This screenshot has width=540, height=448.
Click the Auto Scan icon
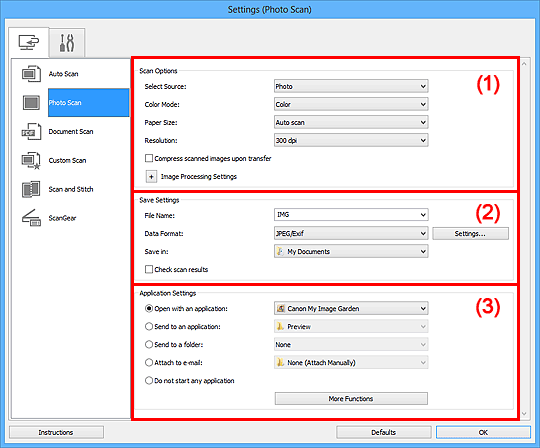(x=31, y=74)
